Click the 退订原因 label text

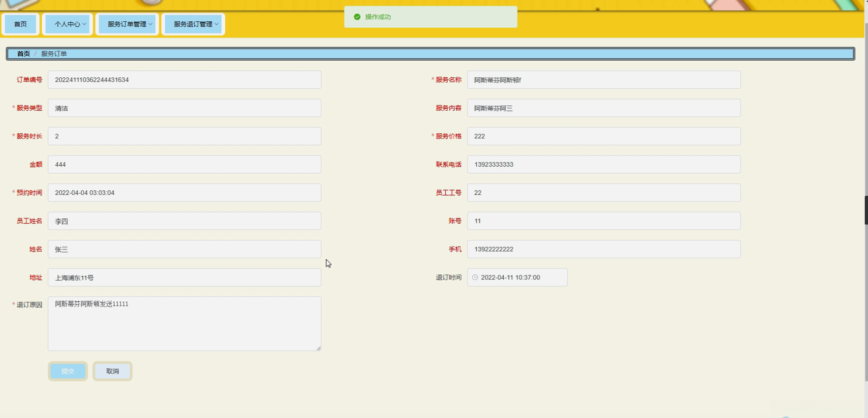click(x=29, y=305)
